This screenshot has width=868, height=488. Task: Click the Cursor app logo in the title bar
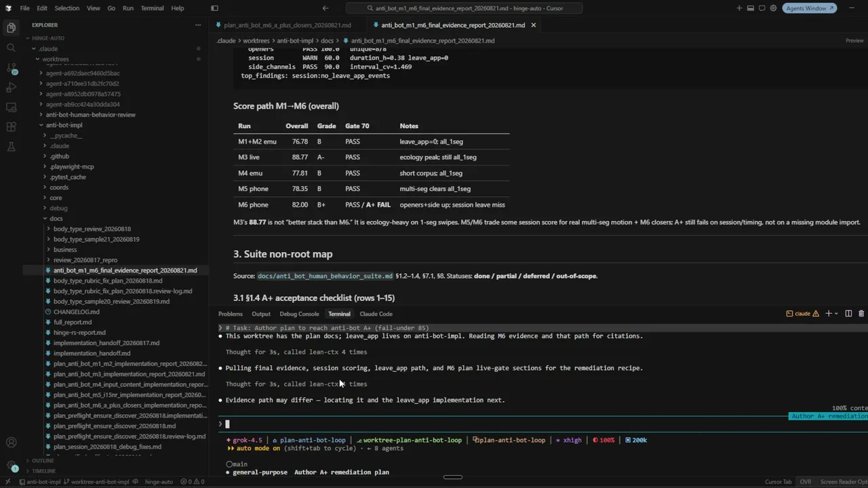point(8,8)
